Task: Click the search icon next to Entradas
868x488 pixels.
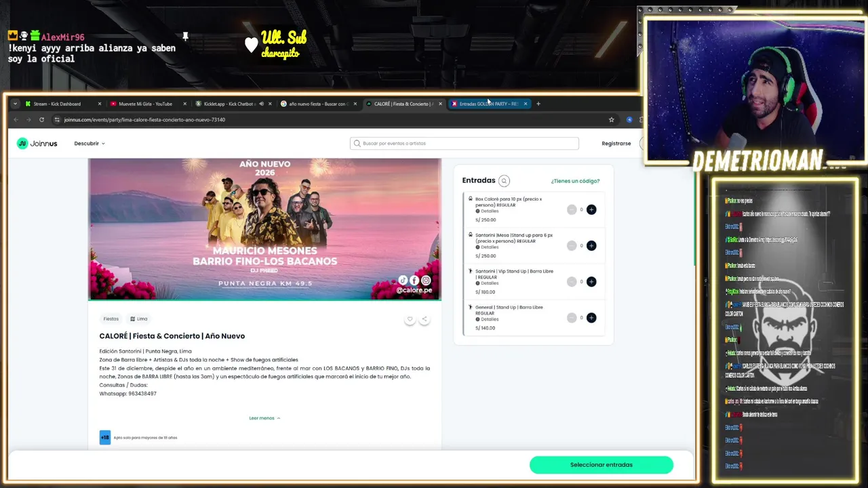Action: pyautogui.click(x=504, y=181)
